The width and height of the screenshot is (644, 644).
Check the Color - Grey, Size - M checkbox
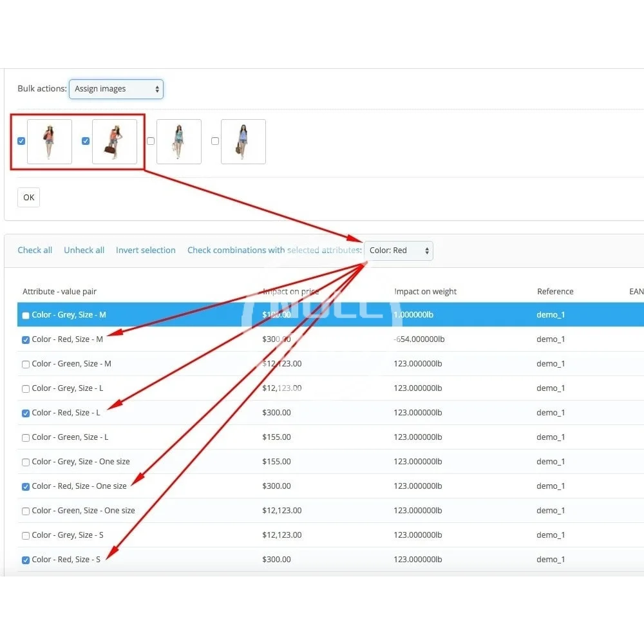[x=26, y=316]
